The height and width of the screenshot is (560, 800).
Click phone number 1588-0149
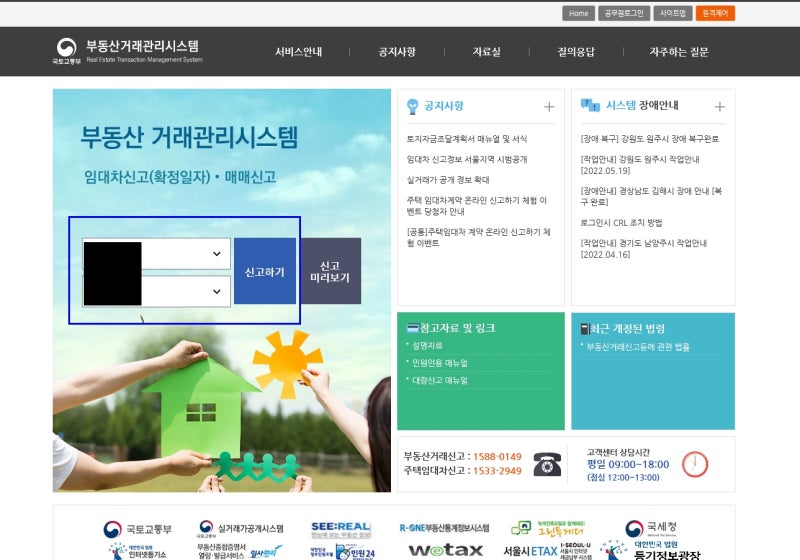497,456
